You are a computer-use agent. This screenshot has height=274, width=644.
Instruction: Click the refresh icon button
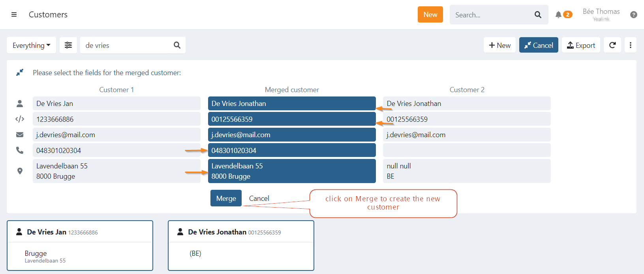pos(612,45)
